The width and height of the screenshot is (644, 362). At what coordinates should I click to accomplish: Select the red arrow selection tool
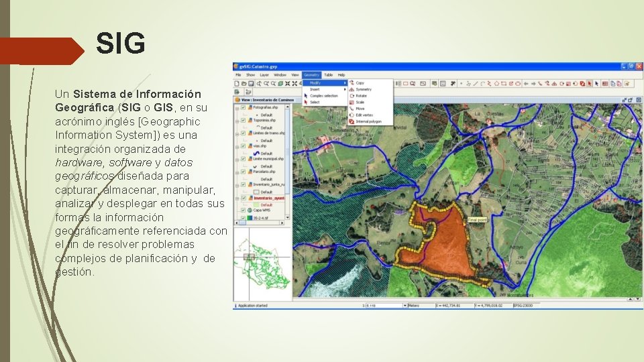coord(590,83)
